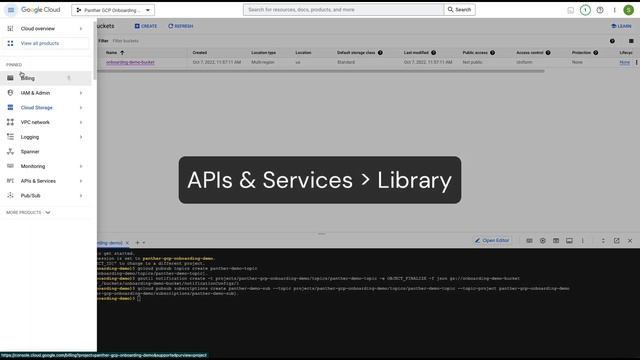
Task: Click the CREATE bucket button
Action: (146, 26)
